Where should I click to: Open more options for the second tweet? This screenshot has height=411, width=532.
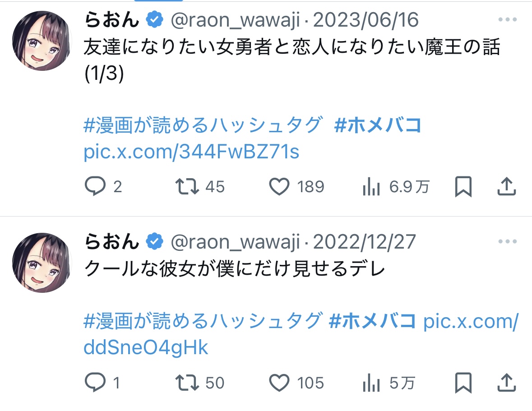click(507, 242)
